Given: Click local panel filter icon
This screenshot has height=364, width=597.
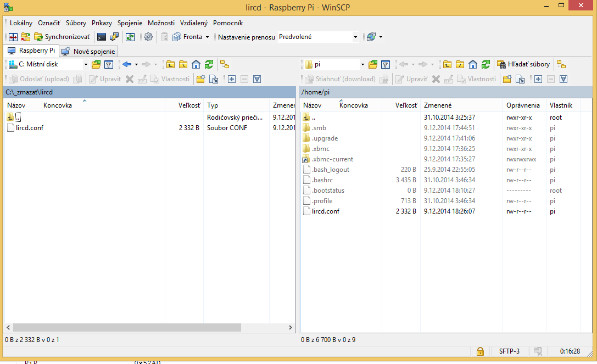Looking at the screenshot, I should (x=109, y=64).
